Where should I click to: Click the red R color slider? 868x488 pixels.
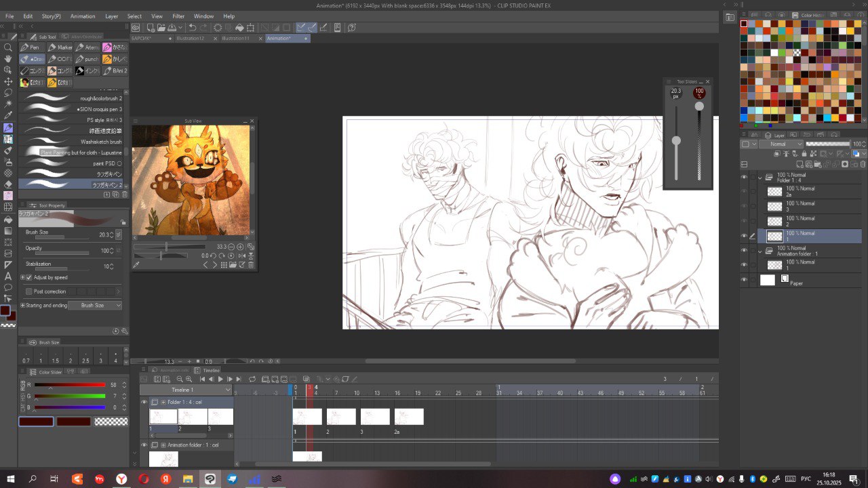pos(70,384)
